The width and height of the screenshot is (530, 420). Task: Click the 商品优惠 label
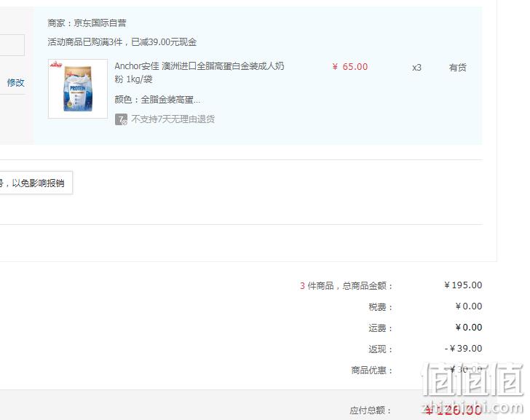(371, 371)
